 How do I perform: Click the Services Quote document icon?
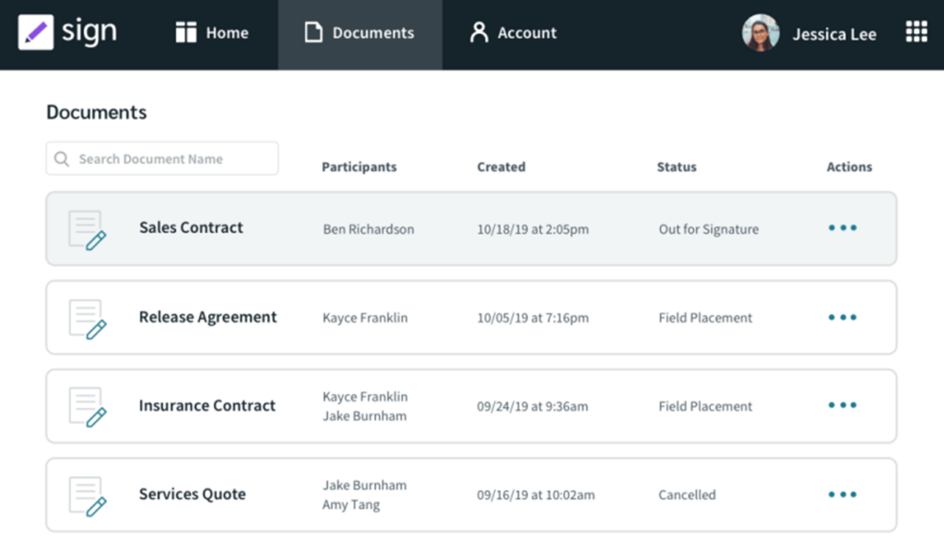click(88, 495)
